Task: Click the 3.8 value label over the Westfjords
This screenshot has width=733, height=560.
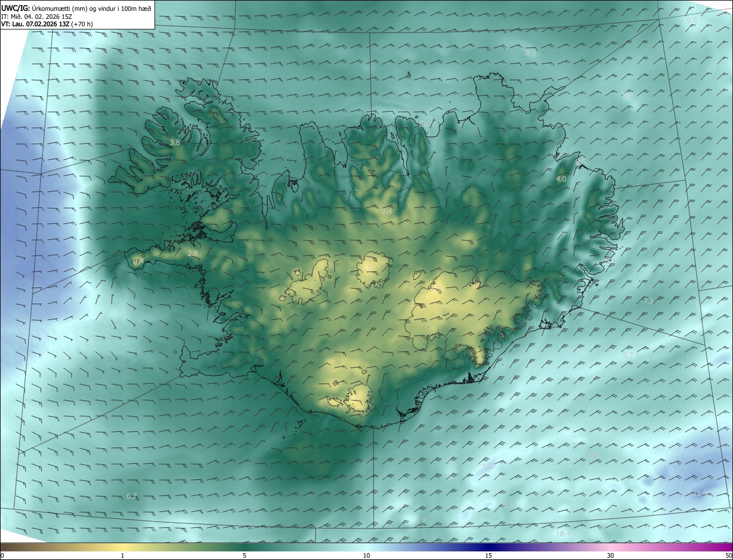Action: [x=175, y=142]
